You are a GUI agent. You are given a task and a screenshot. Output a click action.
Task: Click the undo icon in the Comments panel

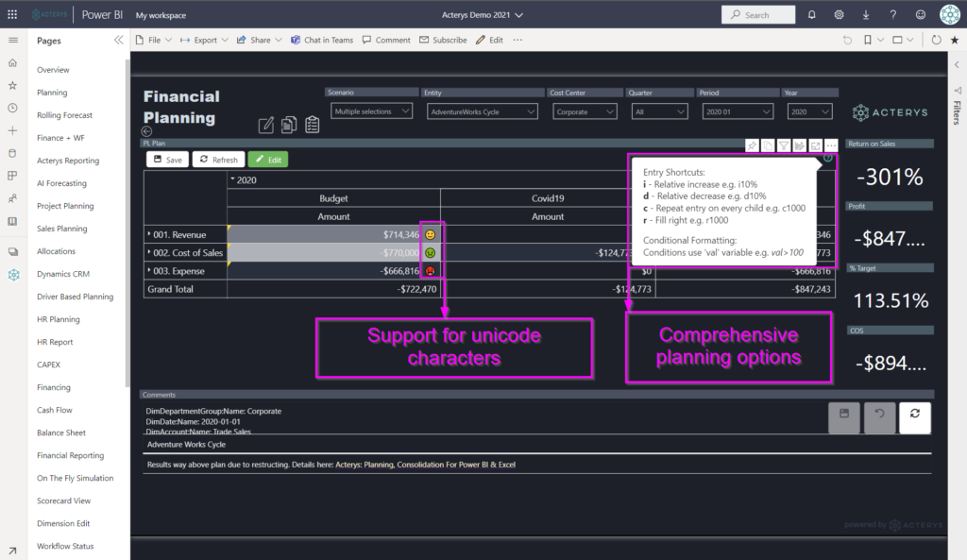pyautogui.click(x=879, y=416)
